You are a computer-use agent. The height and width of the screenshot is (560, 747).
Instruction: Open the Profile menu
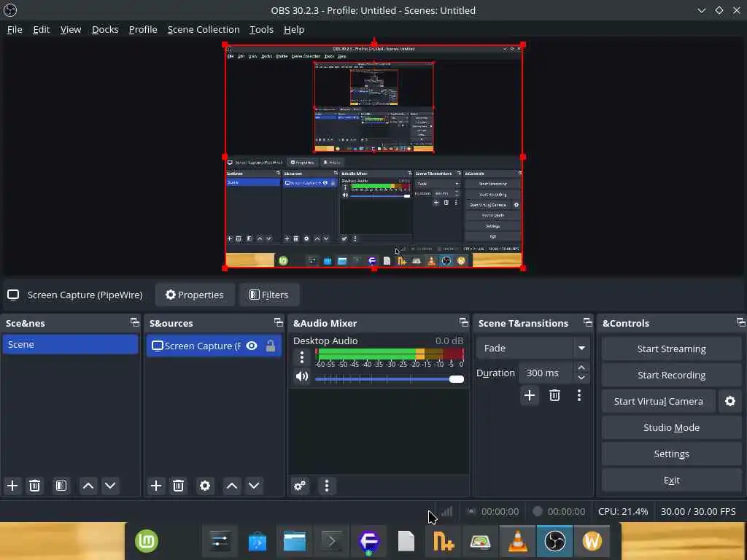[x=143, y=29]
